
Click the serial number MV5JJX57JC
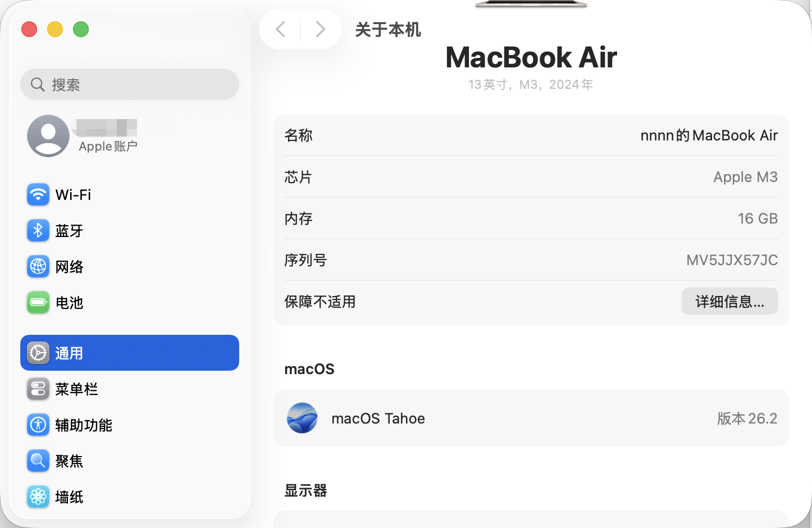[x=732, y=260]
